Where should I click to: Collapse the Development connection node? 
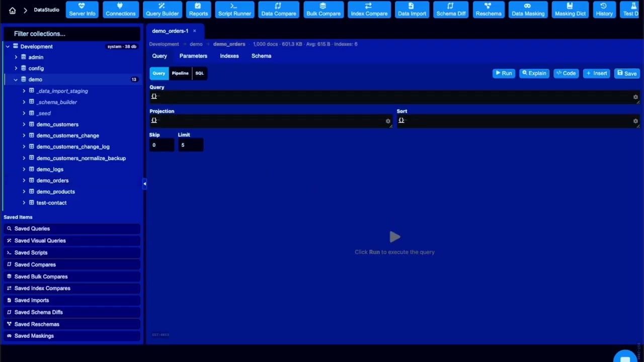pos(8,46)
